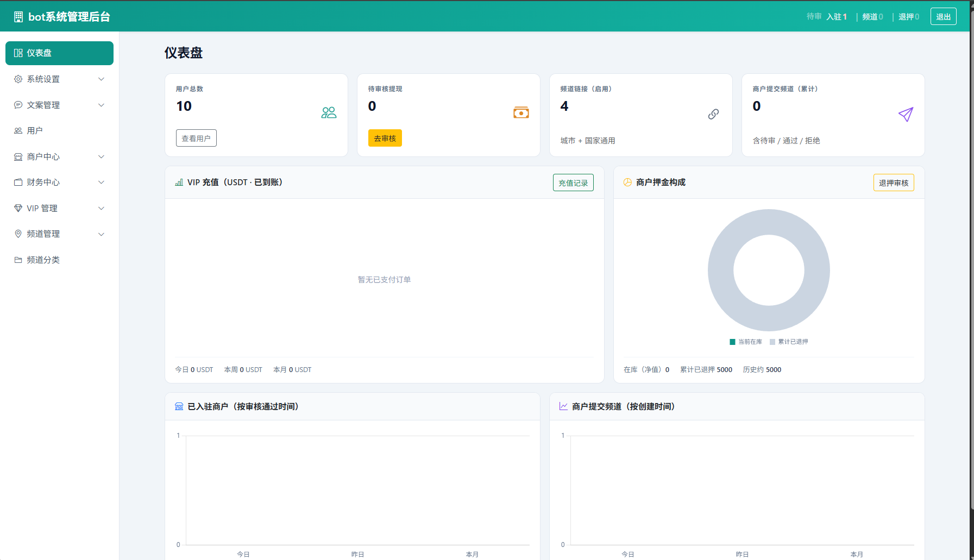
Task: Open the 用户 sidebar menu item
Action: pos(35,131)
